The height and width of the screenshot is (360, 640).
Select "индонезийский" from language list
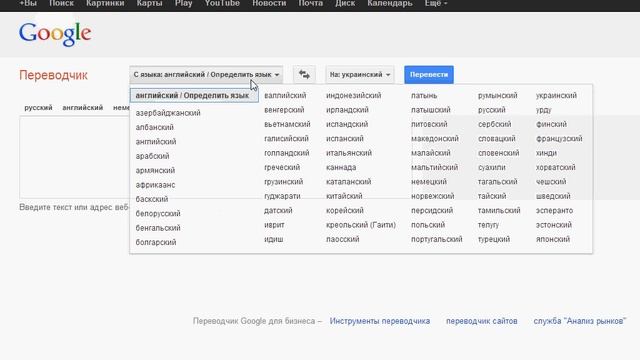tap(353, 96)
